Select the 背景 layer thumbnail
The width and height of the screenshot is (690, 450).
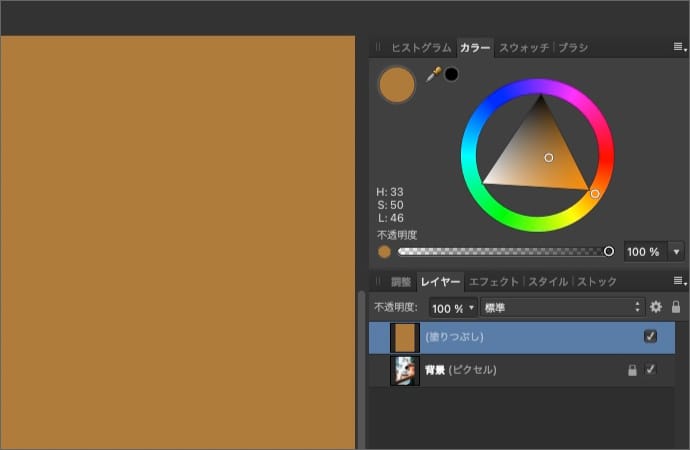click(x=405, y=370)
